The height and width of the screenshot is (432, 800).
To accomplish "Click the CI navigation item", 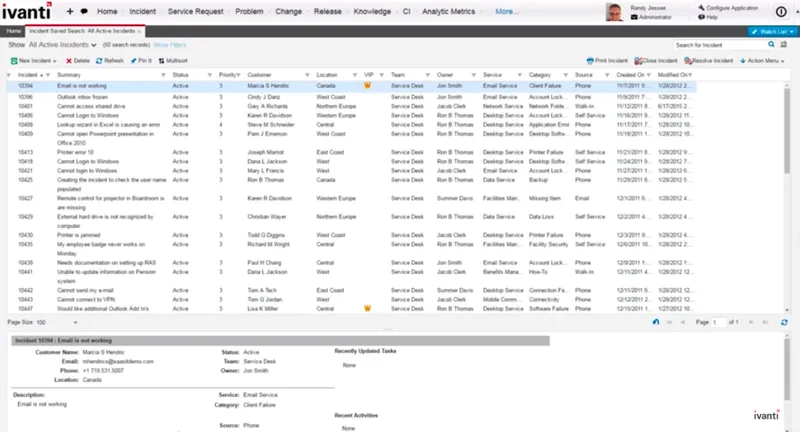I will tap(406, 11).
